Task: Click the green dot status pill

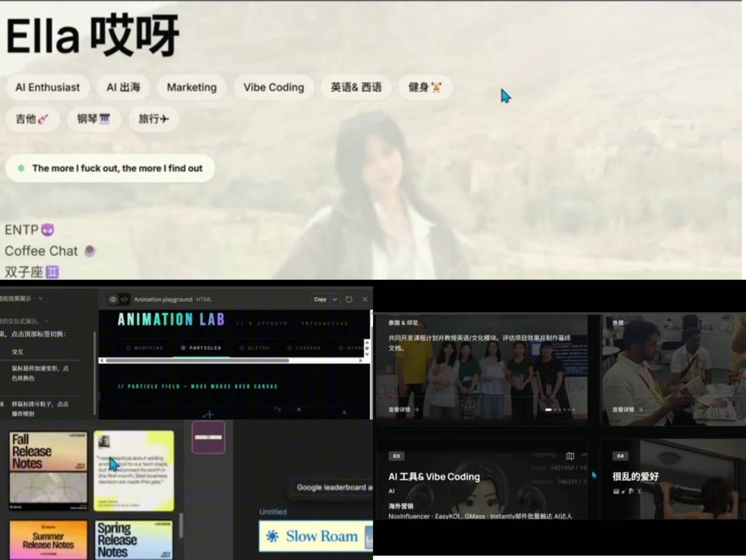Action: (110, 168)
